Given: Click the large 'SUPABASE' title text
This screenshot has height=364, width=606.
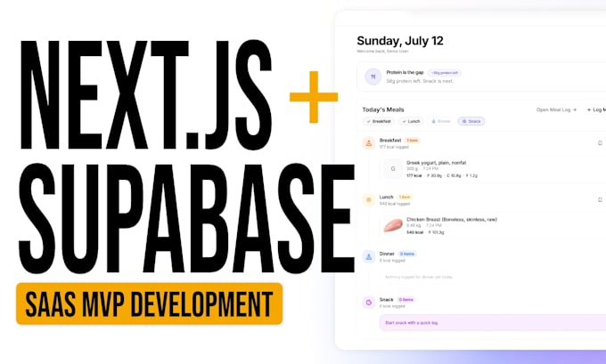Looking at the screenshot, I should [186, 218].
